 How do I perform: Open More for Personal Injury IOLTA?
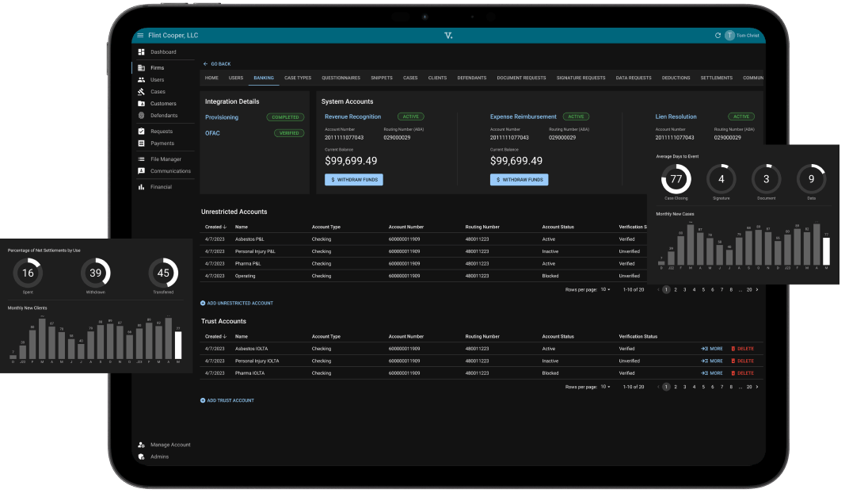[x=711, y=361]
